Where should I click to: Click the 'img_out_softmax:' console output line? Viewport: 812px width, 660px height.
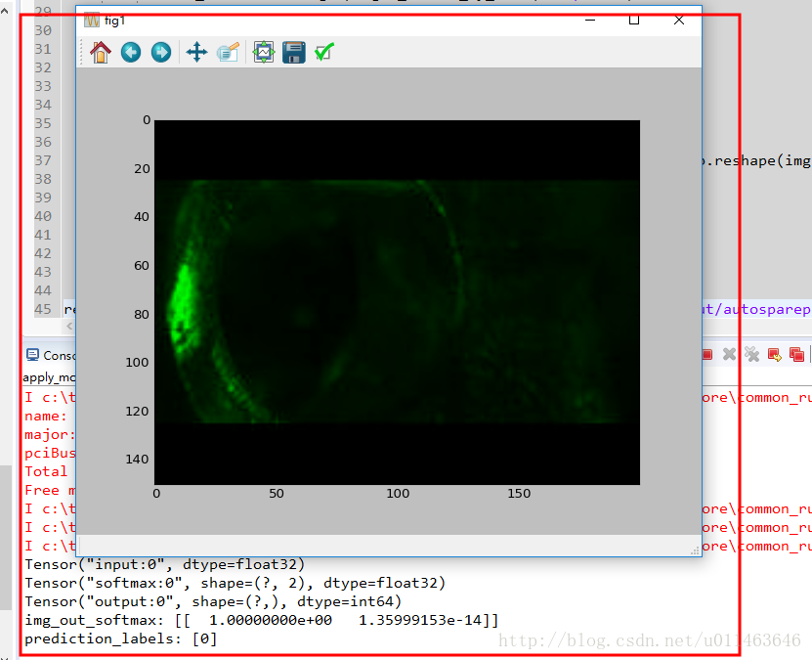click(x=262, y=621)
